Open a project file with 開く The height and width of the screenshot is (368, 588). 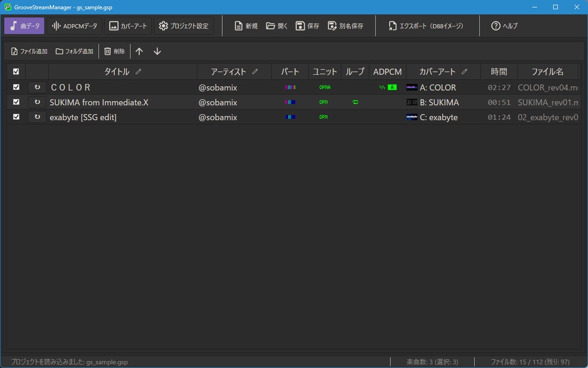pyautogui.click(x=277, y=26)
